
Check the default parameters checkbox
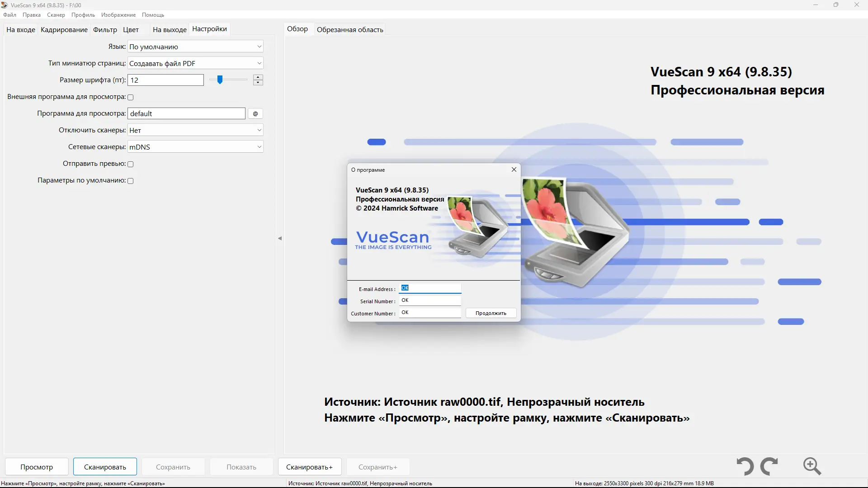[131, 181]
